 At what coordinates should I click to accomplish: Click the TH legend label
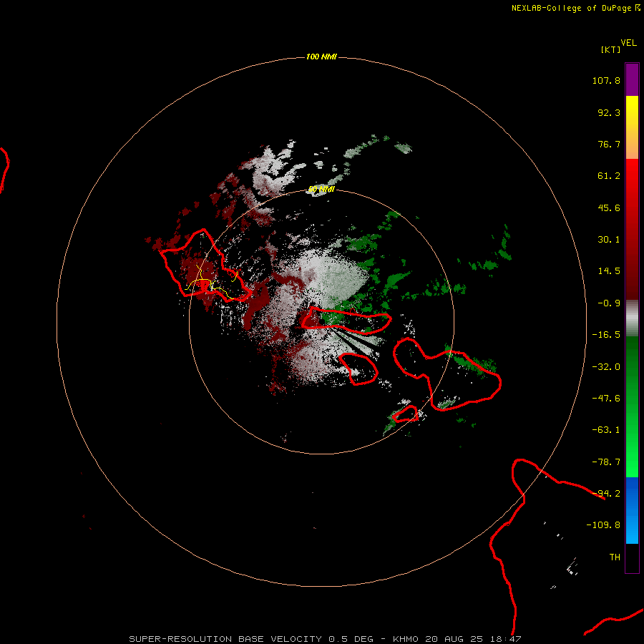(615, 557)
